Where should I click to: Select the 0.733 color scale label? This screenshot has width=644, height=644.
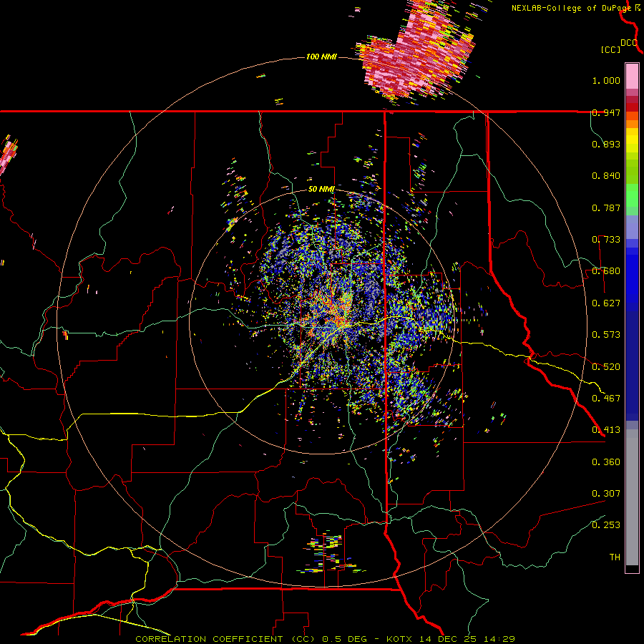pyautogui.click(x=606, y=240)
